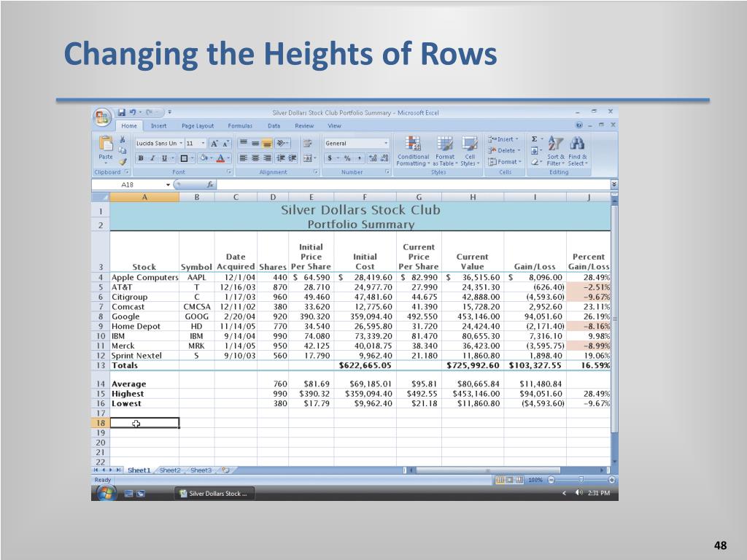Align text to the right
Image resolution: width=747 pixels, height=560 pixels.
coord(267,158)
